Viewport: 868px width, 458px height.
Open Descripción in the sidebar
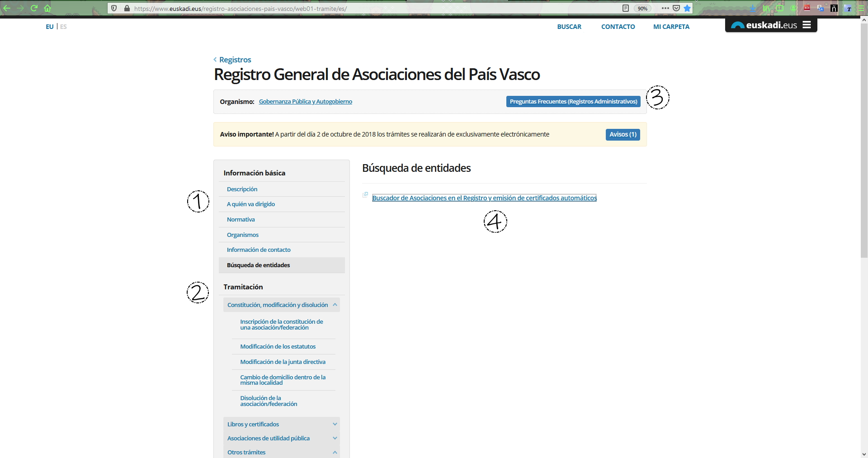point(242,189)
